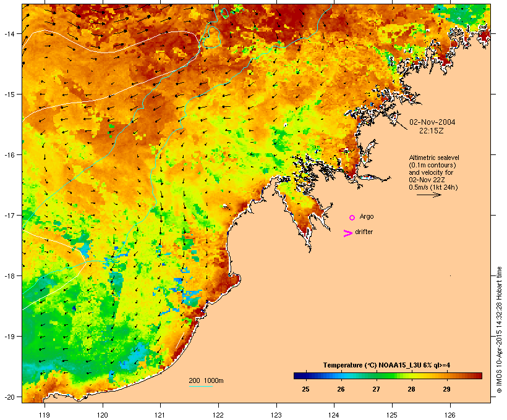This screenshot has height=420, width=507.
Task: Click the magenta drifter legend marker
Action: pyautogui.click(x=348, y=233)
